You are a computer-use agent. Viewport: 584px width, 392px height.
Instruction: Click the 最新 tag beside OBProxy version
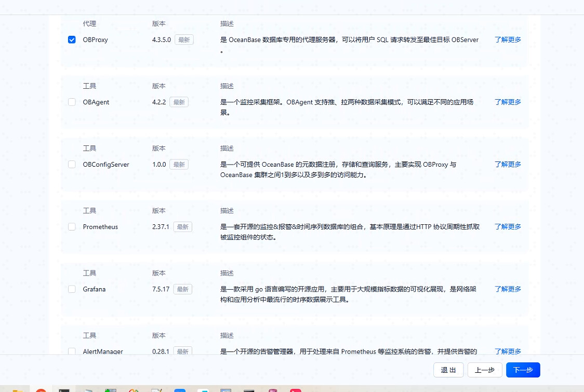coord(184,40)
